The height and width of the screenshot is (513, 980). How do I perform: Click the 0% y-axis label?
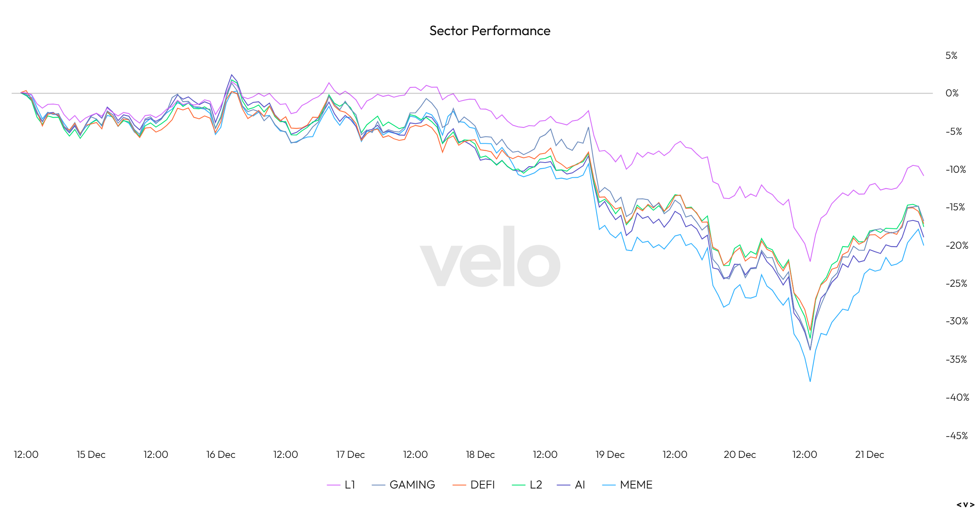(x=952, y=93)
